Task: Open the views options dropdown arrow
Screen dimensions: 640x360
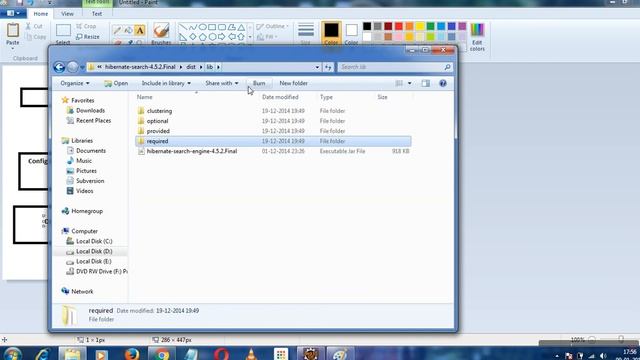Action: (x=410, y=83)
